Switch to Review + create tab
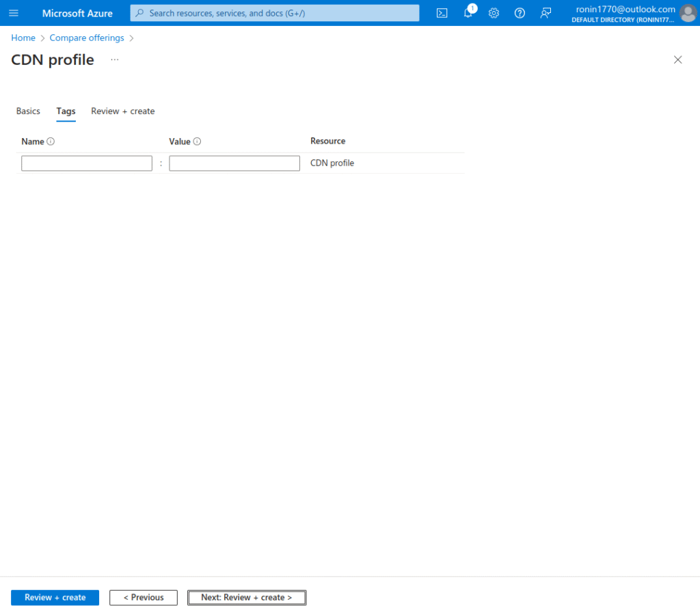Screen dimensions: 700x612 pyautogui.click(x=123, y=111)
